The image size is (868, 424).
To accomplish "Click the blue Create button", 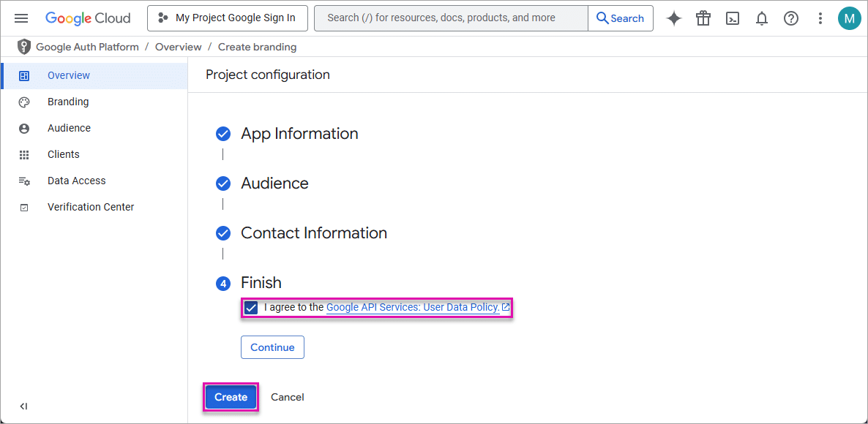I will tap(231, 397).
